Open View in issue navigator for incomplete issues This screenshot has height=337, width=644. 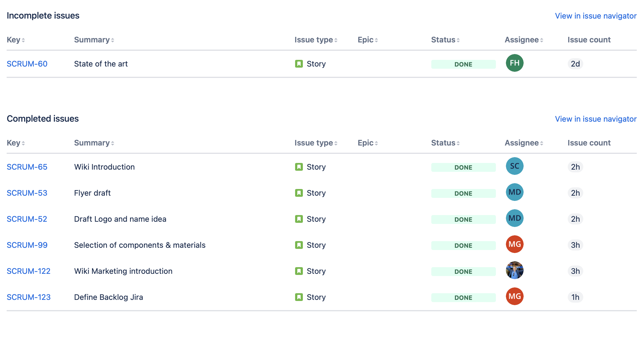click(x=595, y=16)
